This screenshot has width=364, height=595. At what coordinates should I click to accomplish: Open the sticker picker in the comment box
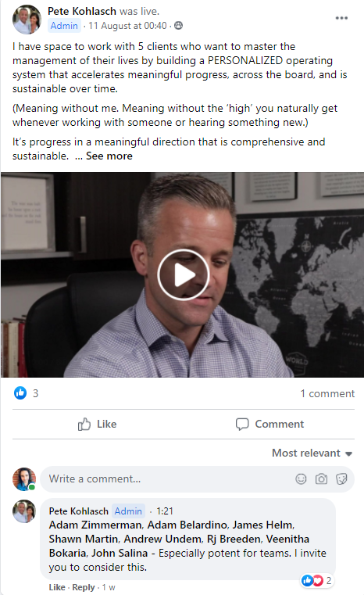coord(341,479)
